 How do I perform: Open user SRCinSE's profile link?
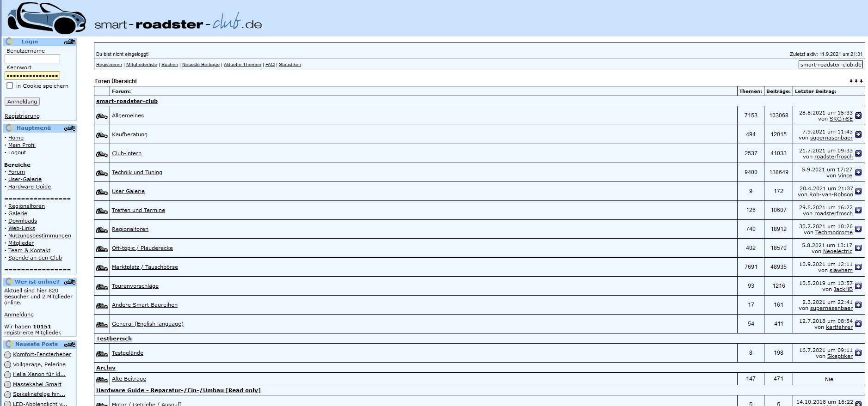point(841,119)
